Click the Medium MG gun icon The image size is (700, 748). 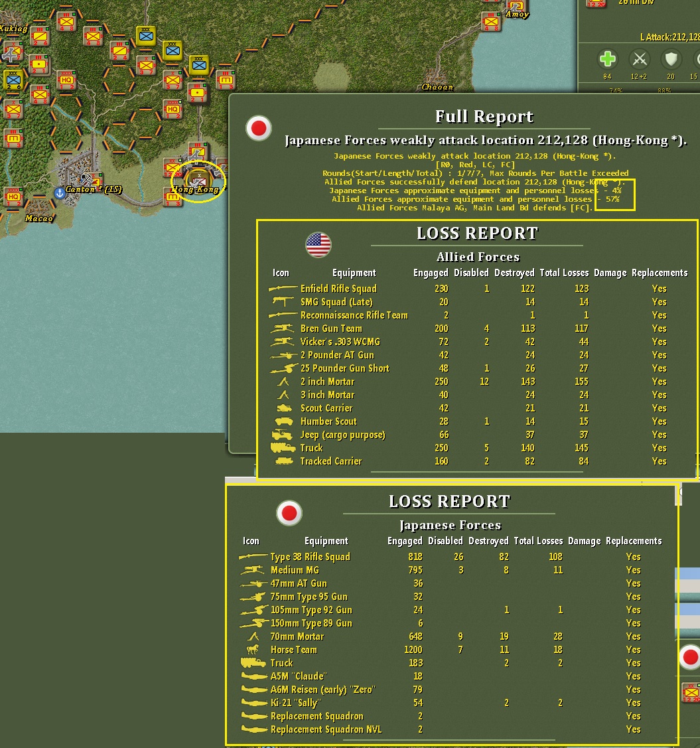253,569
